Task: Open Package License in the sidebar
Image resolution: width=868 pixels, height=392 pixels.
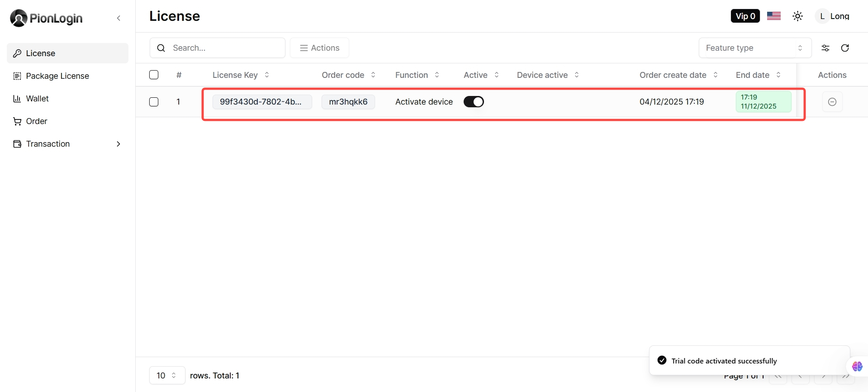Action: [x=57, y=76]
